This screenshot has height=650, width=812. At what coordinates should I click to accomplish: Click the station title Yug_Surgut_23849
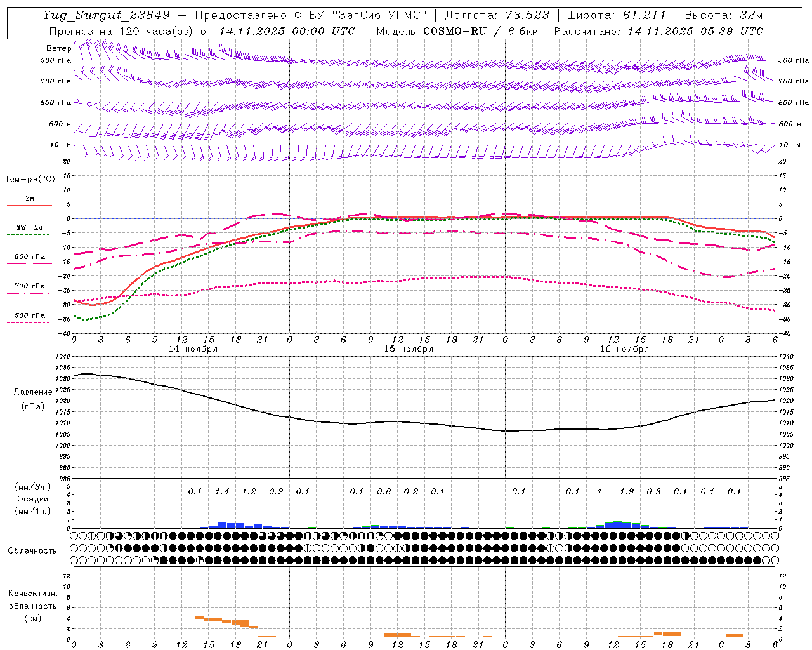click(x=107, y=15)
